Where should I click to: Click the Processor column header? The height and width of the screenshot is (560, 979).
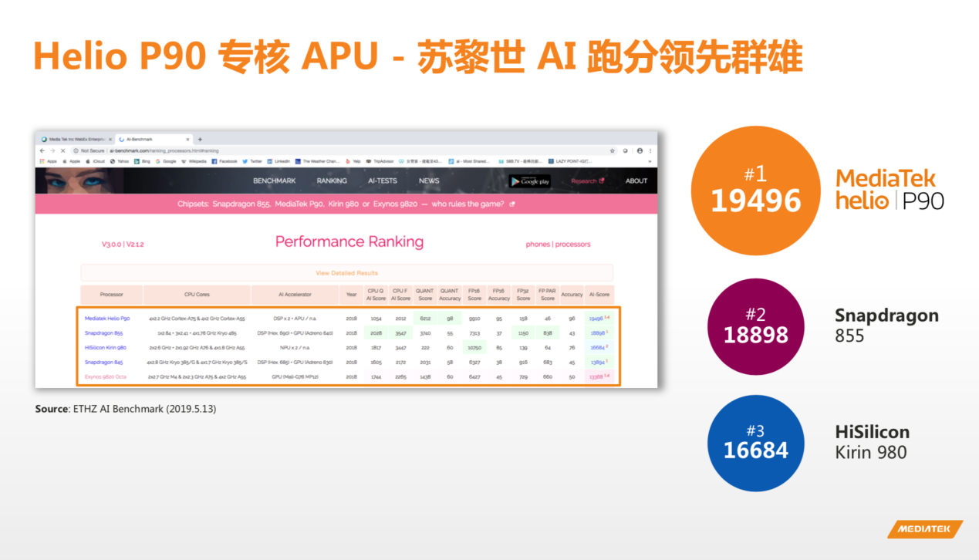(x=111, y=295)
